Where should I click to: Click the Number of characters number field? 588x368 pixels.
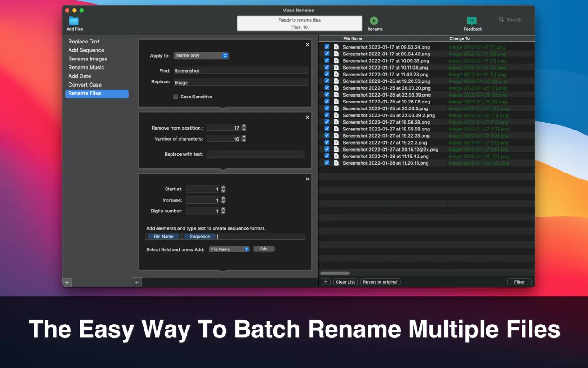[224, 139]
